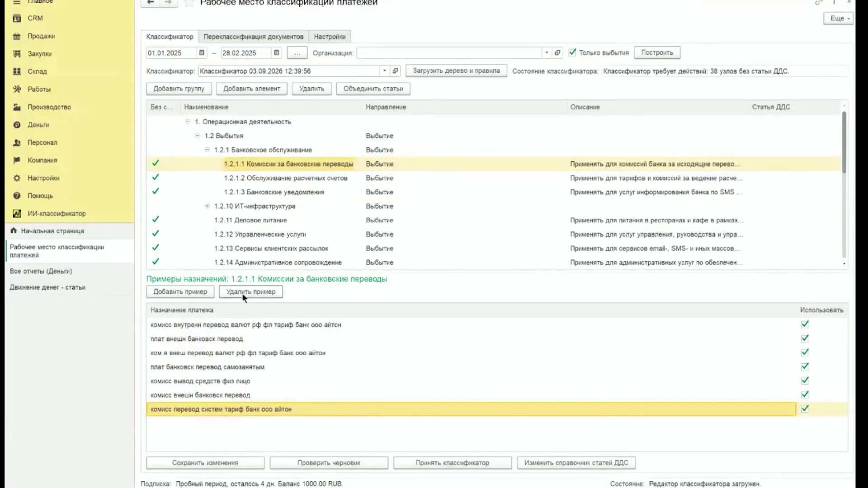Switch to the Переклассификация документов tab

coord(253,37)
